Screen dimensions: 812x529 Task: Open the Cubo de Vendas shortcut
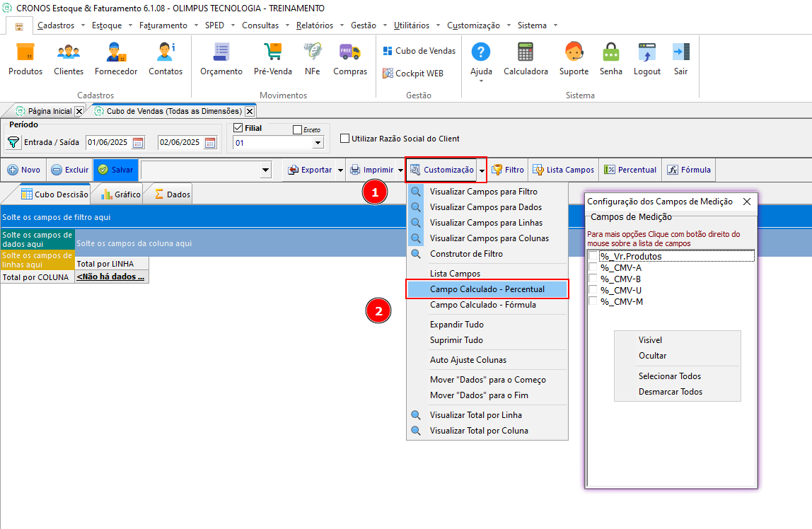pos(419,51)
